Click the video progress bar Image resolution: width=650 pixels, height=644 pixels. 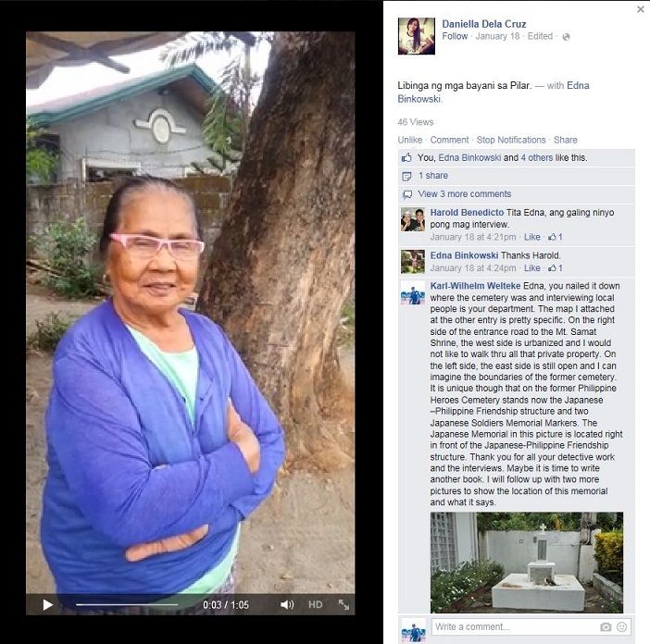[x=127, y=604]
